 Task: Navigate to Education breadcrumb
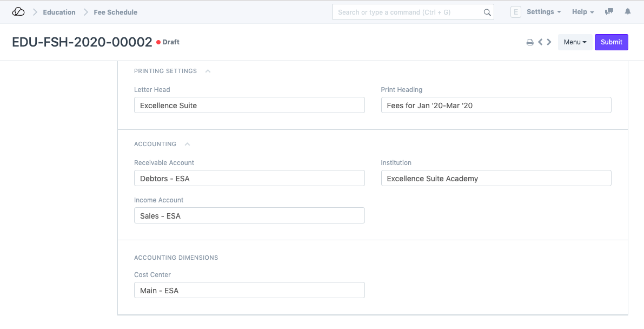(x=59, y=12)
